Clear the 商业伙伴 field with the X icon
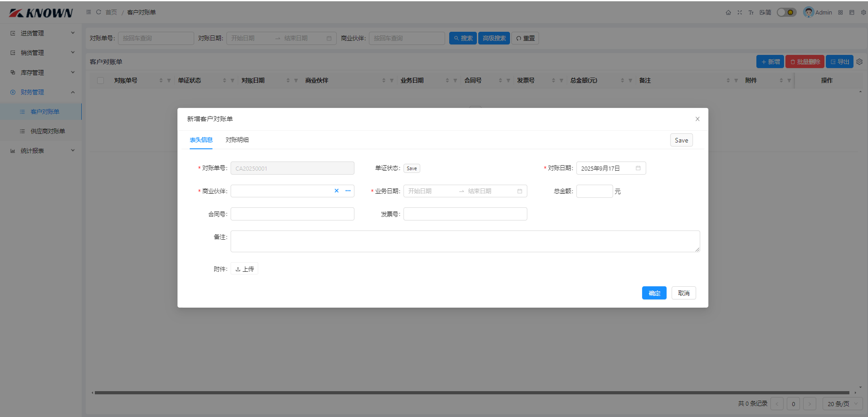868x417 pixels. [336, 191]
